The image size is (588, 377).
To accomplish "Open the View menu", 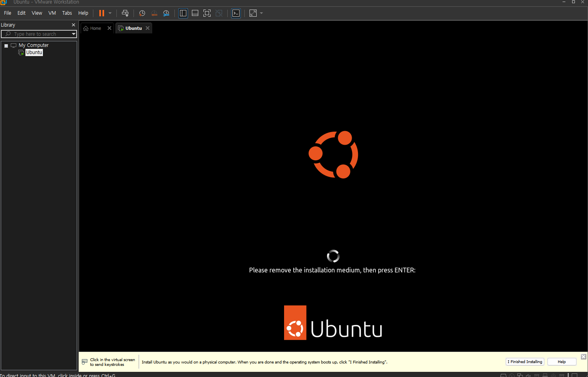I will click(37, 13).
